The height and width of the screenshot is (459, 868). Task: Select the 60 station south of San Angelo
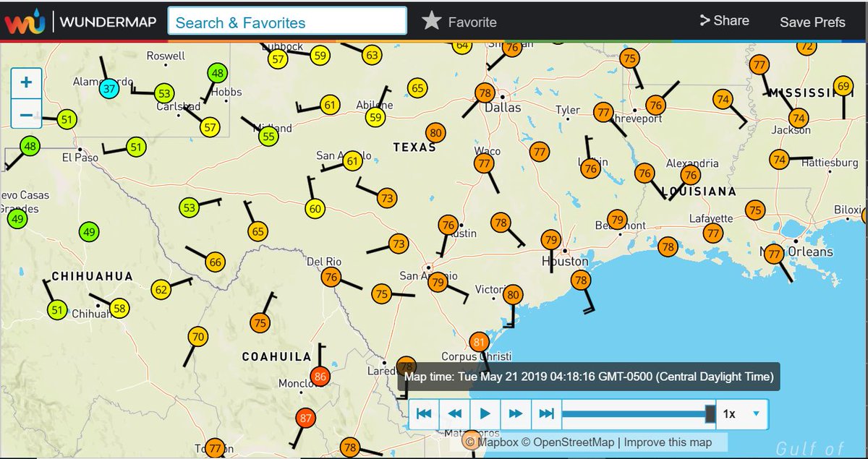[315, 210]
